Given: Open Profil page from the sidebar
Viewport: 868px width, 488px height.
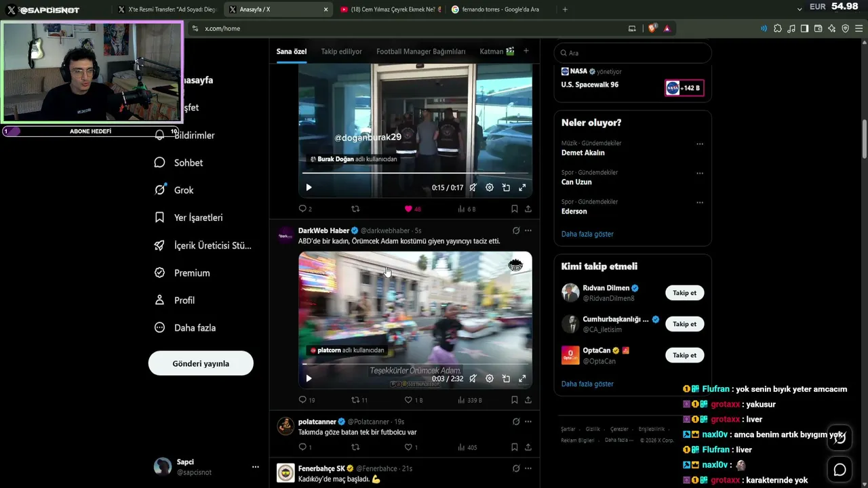Looking at the screenshot, I should coord(174,300).
